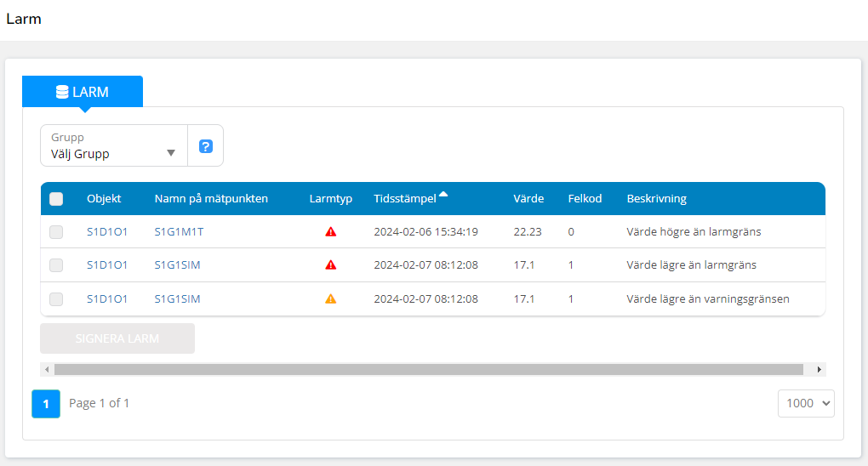
Task: Click the database icon on LARM tab
Action: [x=62, y=92]
